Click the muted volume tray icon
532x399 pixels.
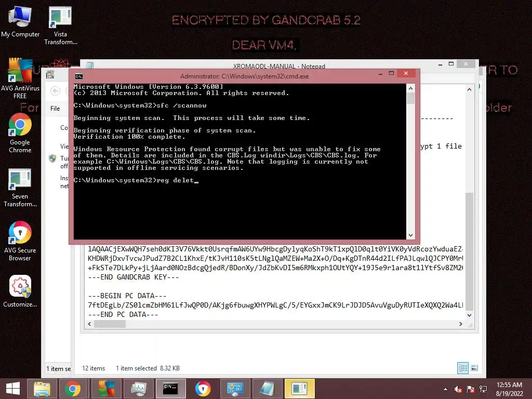(458, 389)
